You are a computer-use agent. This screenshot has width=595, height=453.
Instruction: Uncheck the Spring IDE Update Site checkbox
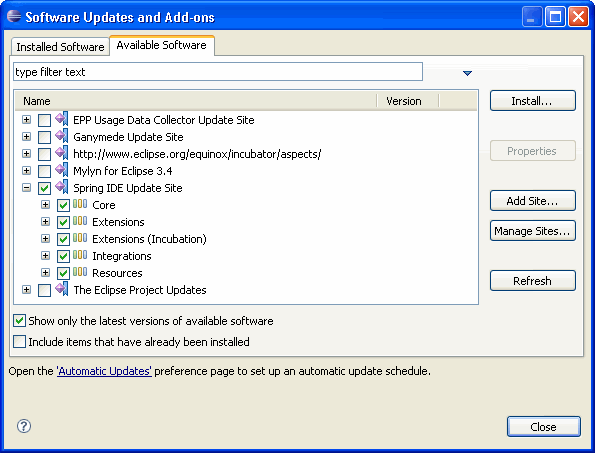(x=44, y=188)
